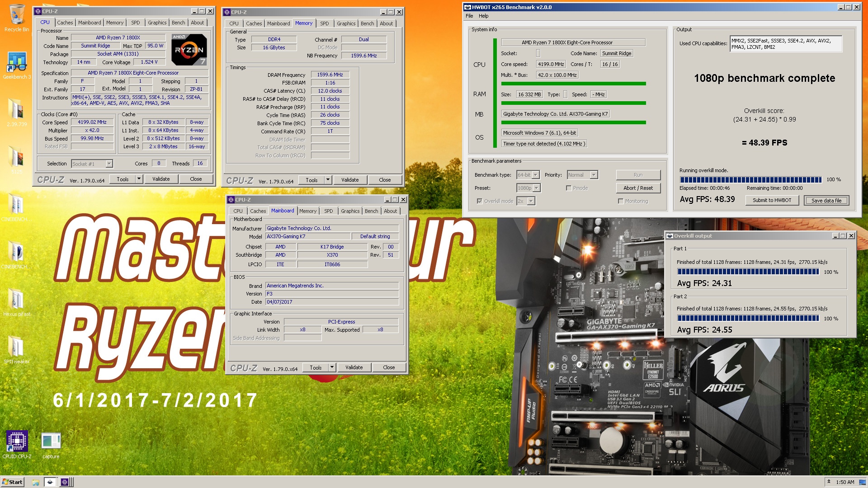Click the DRAM Frequency 1599.6 MHz value

point(330,75)
